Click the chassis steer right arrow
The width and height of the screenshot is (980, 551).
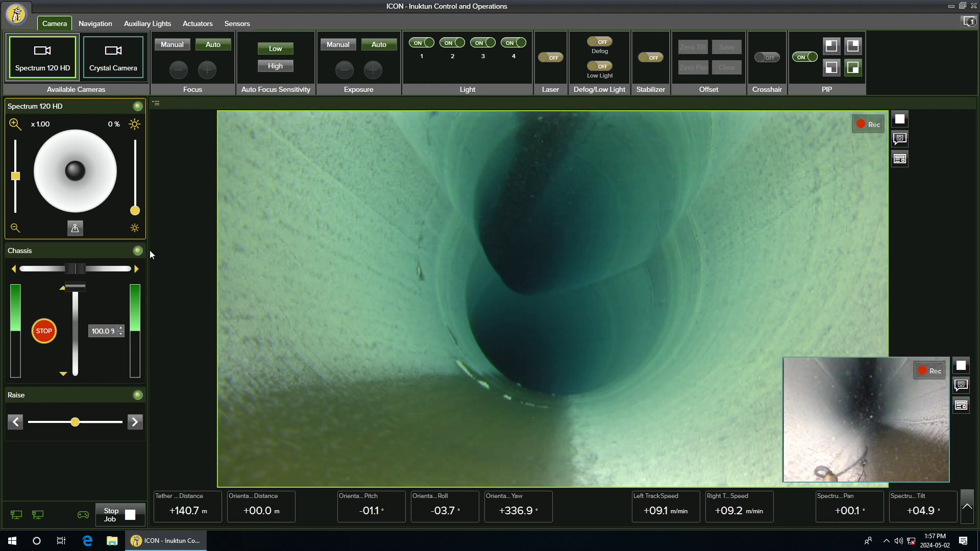[x=136, y=269]
